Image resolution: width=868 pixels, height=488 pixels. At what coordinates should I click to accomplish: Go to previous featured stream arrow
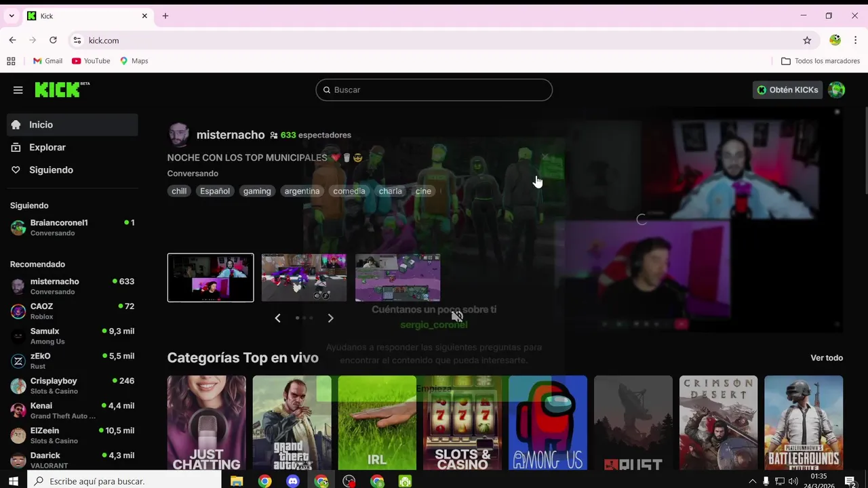277,318
